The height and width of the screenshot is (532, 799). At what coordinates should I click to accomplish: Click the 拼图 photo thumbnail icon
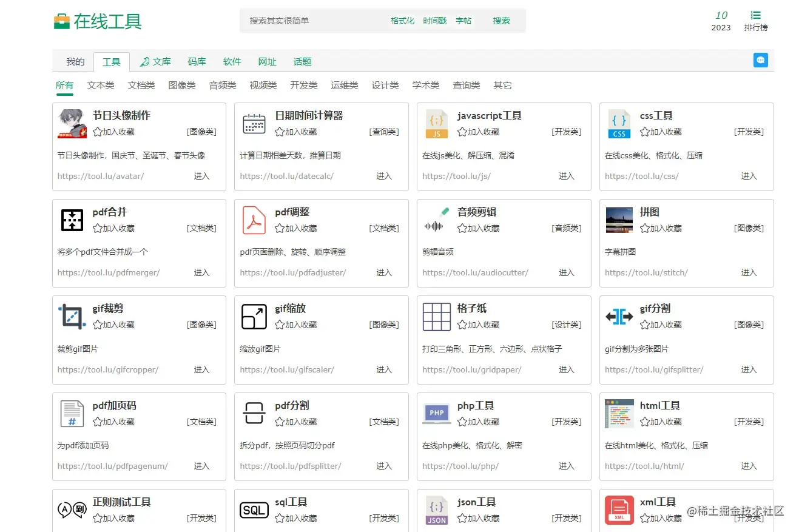(x=619, y=220)
